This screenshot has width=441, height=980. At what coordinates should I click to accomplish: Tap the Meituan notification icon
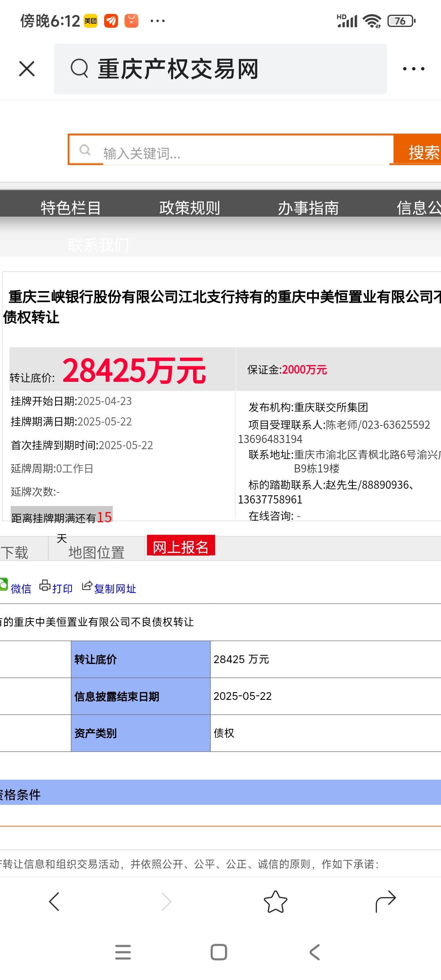[x=91, y=21]
